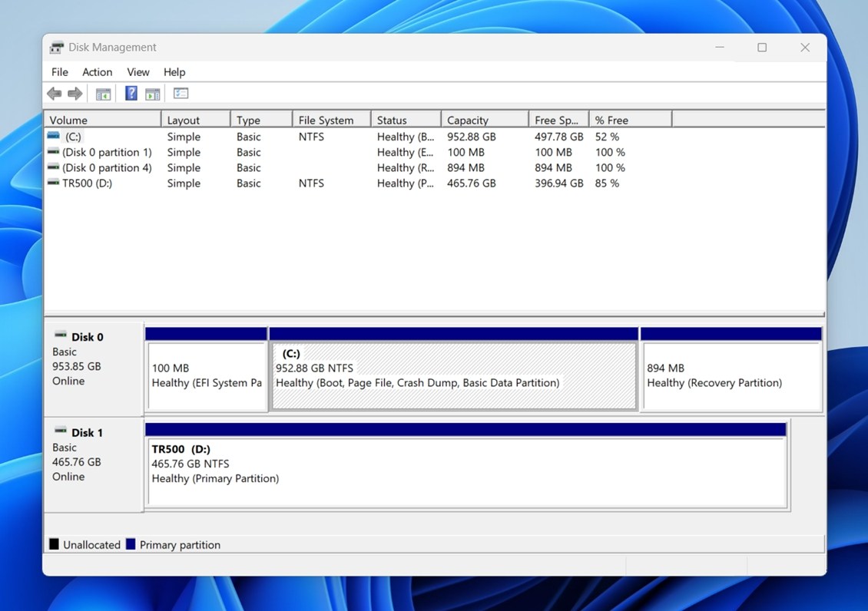This screenshot has width=868, height=611.
Task: Sort by the Free Sp... column header
Action: point(558,120)
